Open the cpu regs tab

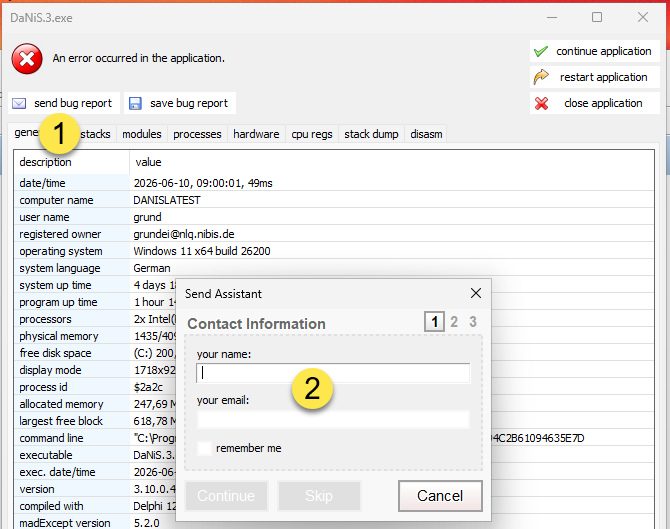(x=312, y=134)
